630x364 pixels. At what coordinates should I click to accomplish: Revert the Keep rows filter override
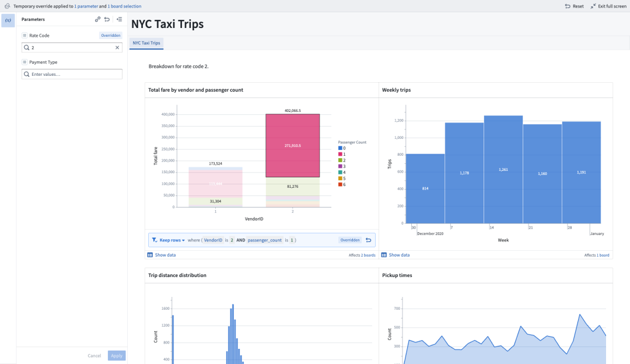tap(368, 240)
